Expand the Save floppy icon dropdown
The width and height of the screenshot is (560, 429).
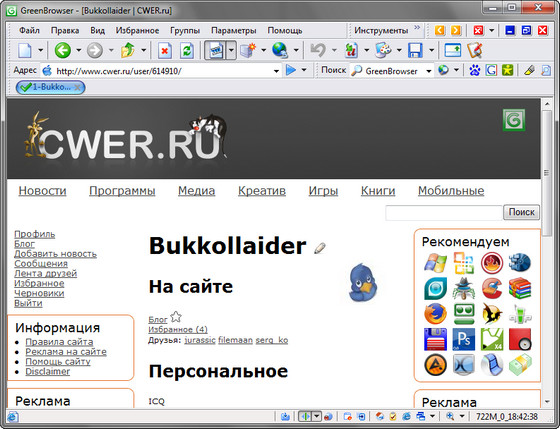(x=431, y=50)
